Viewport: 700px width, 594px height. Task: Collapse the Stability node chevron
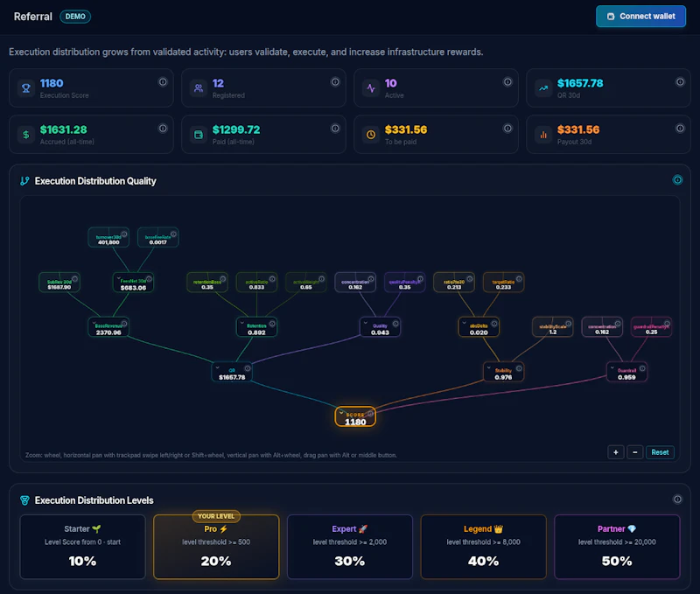coord(489,367)
